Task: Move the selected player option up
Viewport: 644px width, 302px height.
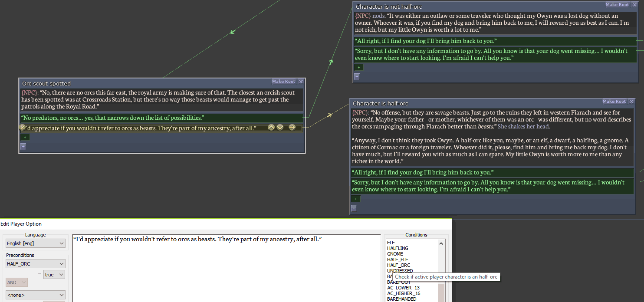Action: [x=271, y=128]
